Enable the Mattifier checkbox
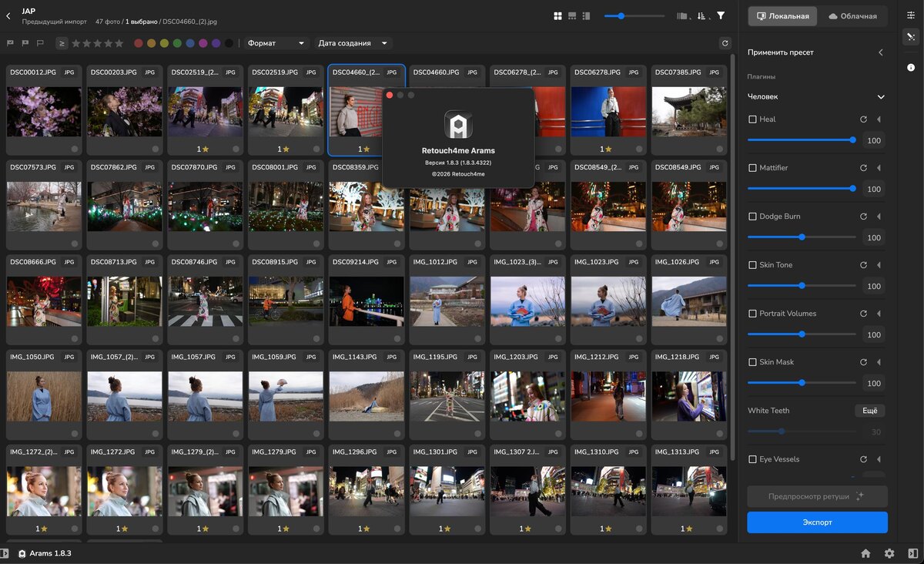 752,168
